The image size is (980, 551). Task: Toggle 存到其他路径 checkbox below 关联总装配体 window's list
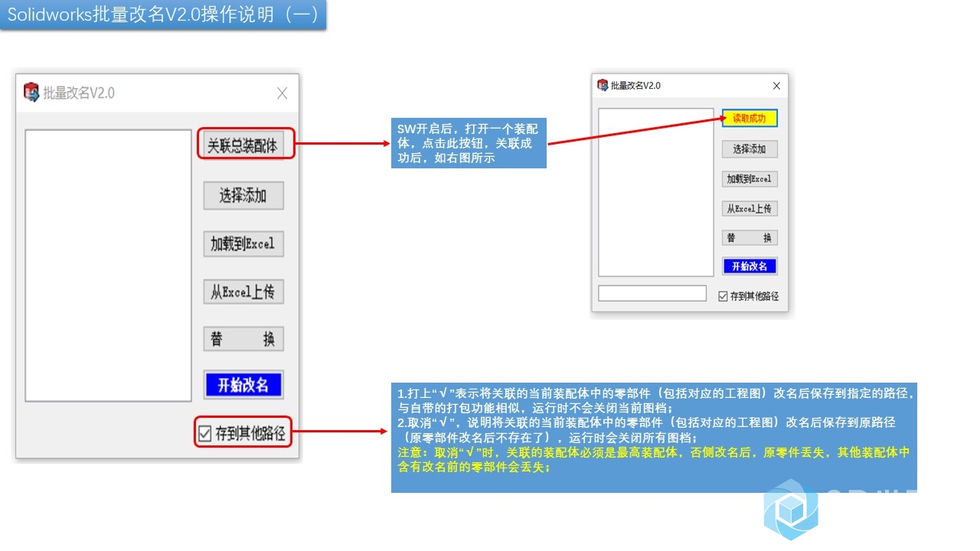pos(204,434)
